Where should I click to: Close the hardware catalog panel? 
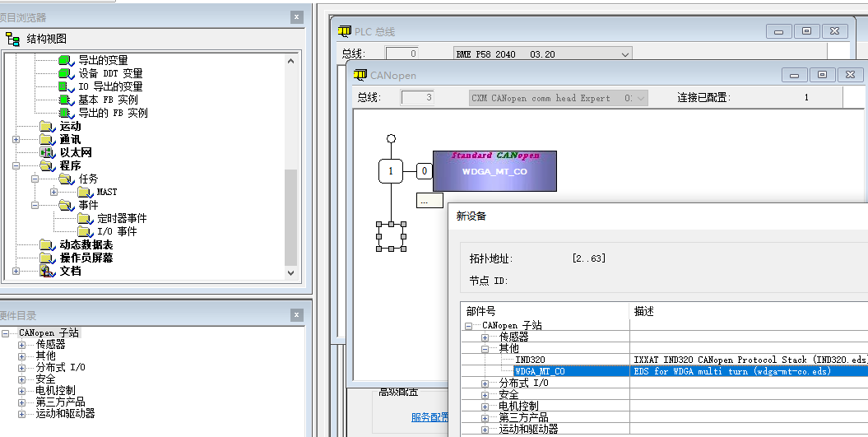pyautogui.click(x=297, y=315)
